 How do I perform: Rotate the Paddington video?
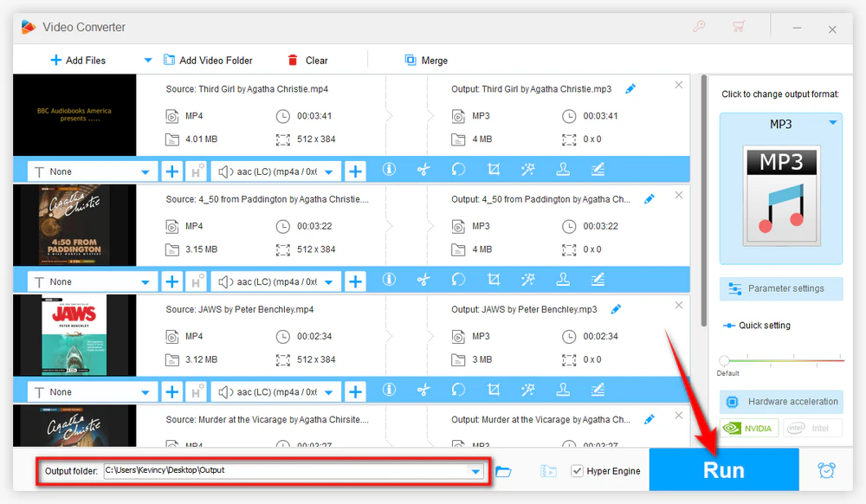tap(458, 281)
